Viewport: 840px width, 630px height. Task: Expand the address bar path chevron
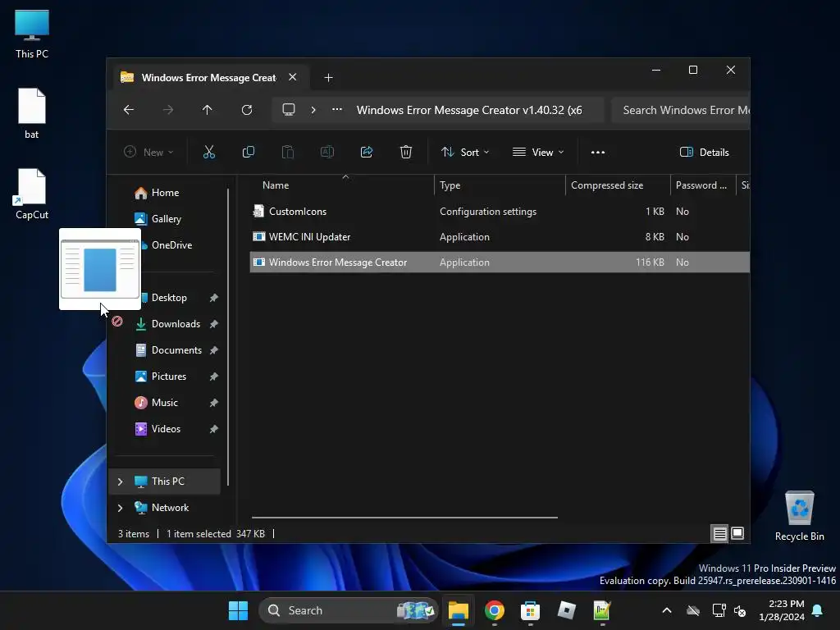click(313, 110)
